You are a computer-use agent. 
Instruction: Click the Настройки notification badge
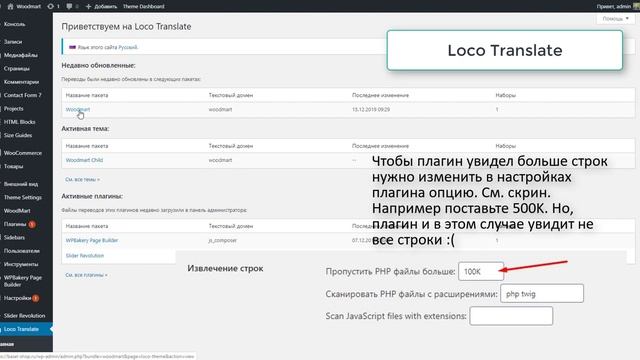[36, 298]
